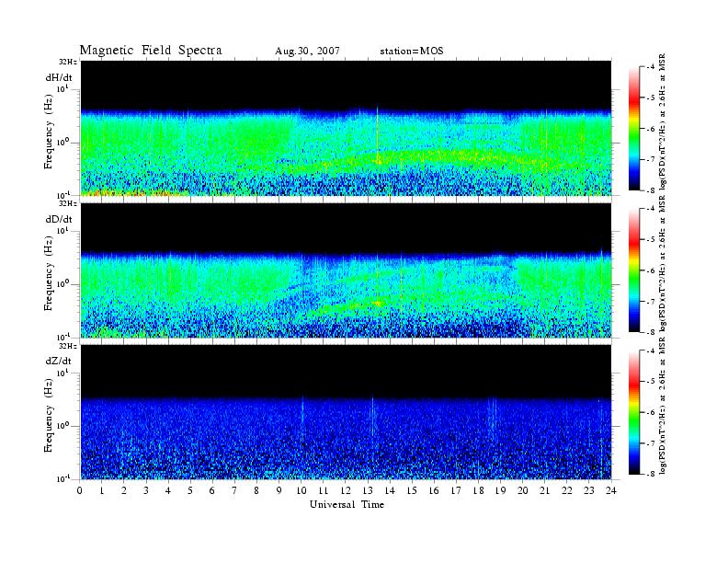Click the '23' tick on Universal Time axis
This screenshot has height=563, width=728.
[x=589, y=490]
